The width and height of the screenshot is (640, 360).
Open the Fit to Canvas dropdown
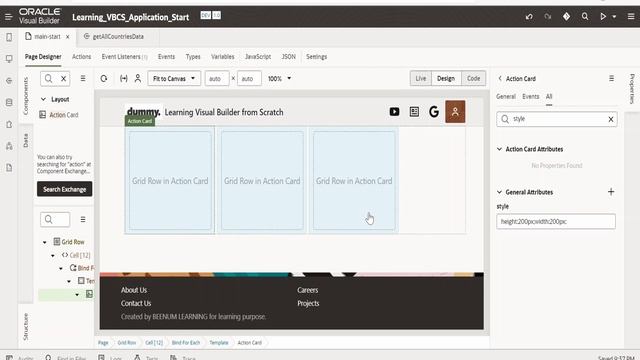click(174, 78)
